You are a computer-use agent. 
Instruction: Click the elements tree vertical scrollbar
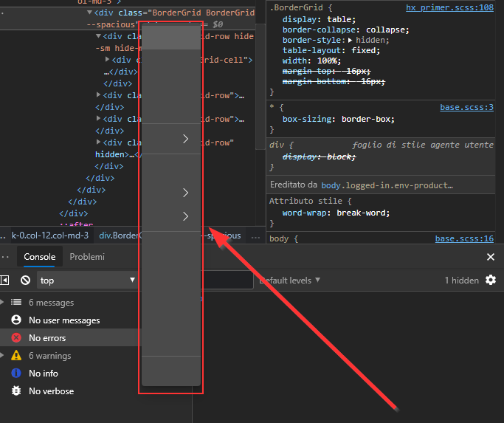tap(260, 87)
